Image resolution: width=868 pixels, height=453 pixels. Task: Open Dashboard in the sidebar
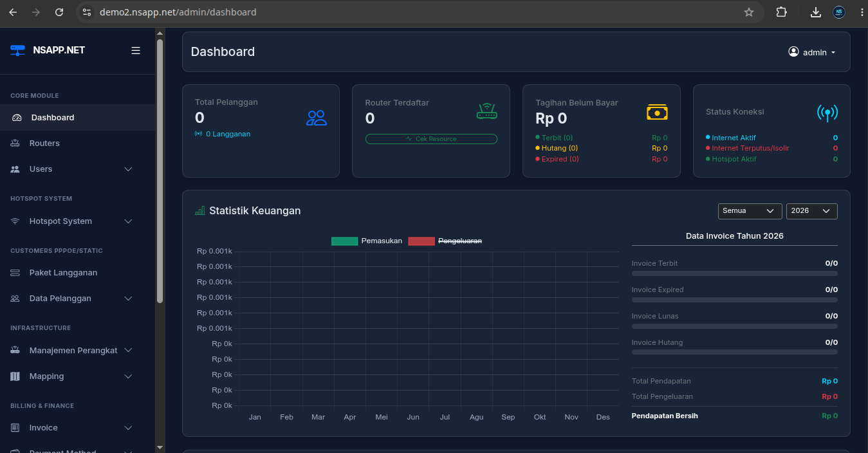tap(77, 118)
